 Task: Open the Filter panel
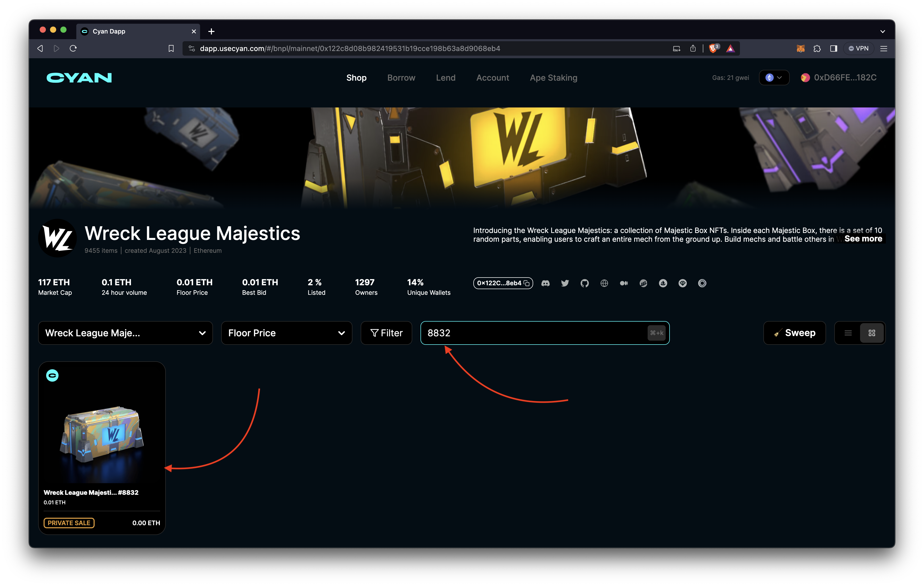[386, 333]
